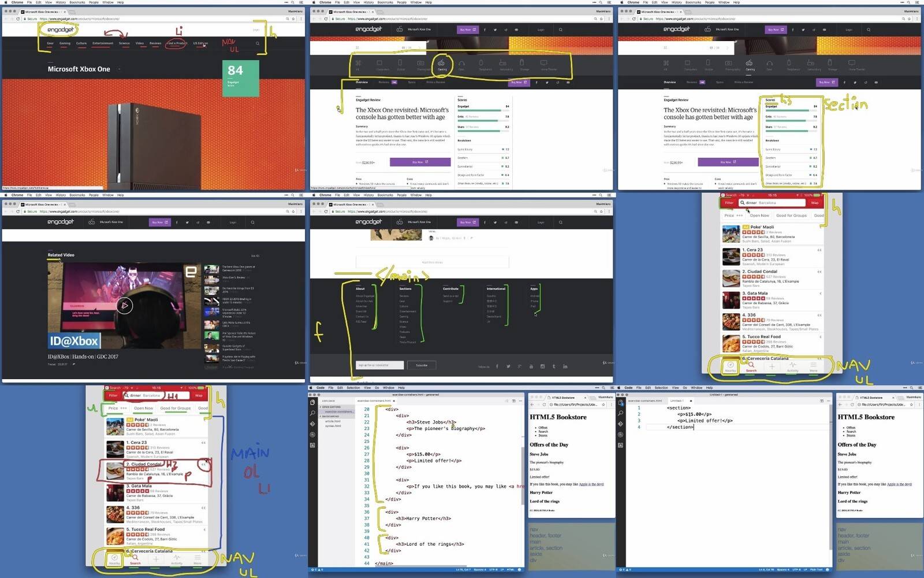Toggle the Open Now filter in the Yelp screen annotated MAIN
The width and height of the screenshot is (924, 578).
click(143, 408)
